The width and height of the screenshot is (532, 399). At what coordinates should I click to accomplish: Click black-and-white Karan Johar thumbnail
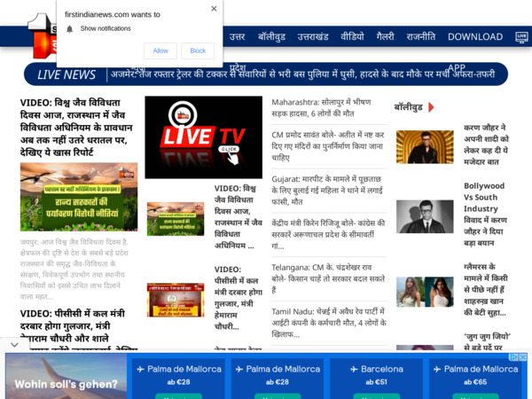(x=425, y=216)
